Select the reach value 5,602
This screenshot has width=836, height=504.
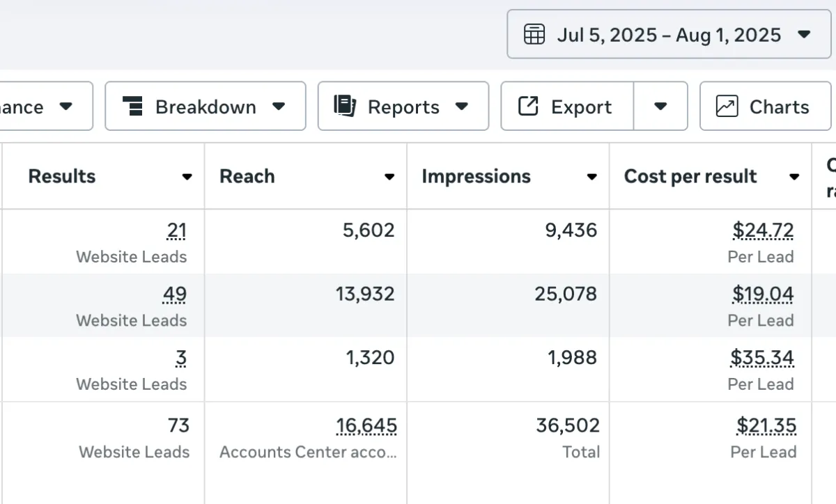click(x=369, y=230)
